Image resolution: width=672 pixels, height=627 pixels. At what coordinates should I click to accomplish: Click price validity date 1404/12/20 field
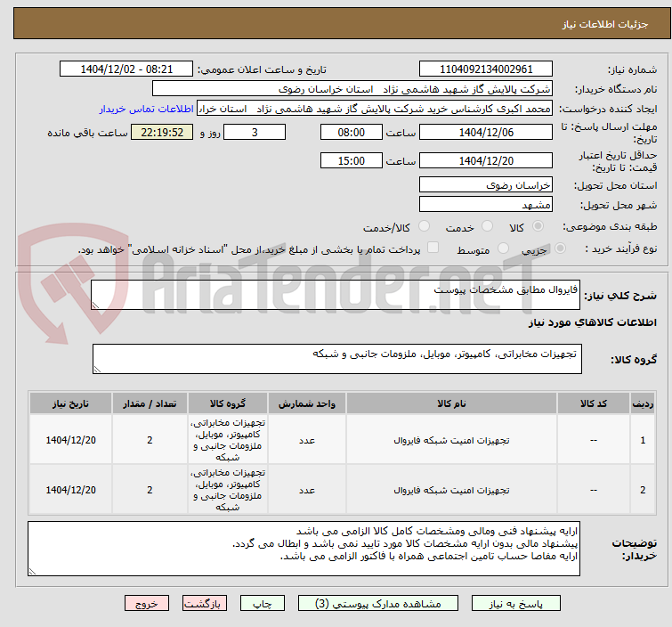[x=486, y=161]
